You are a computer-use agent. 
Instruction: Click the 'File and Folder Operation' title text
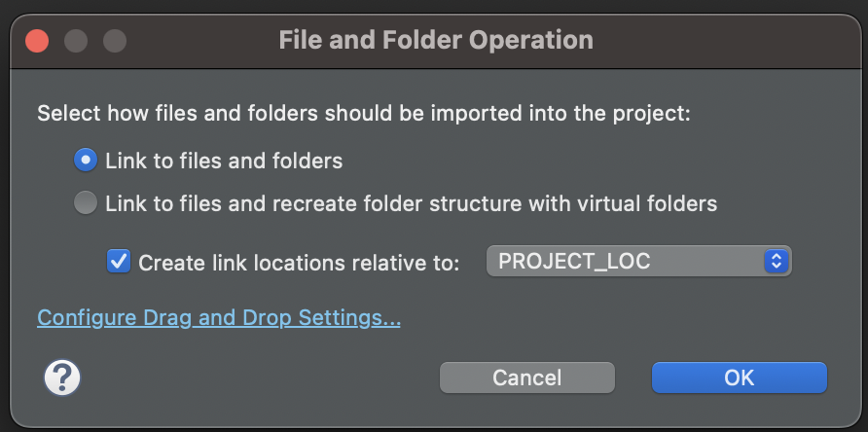click(x=435, y=41)
